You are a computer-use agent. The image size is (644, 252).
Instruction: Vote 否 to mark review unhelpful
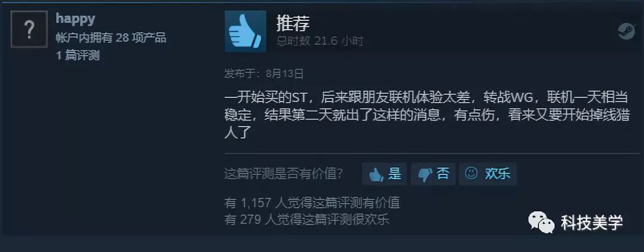click(434, 174)
